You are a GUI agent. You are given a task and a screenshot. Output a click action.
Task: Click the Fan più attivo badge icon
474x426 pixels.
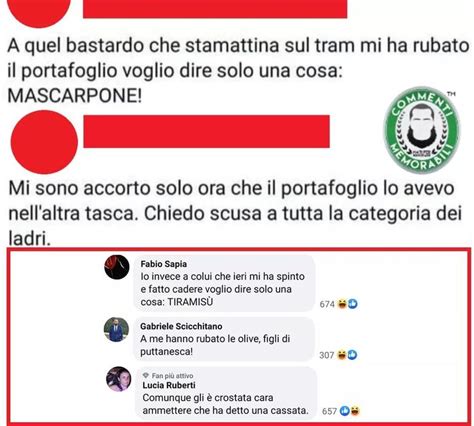pos(145,376)
